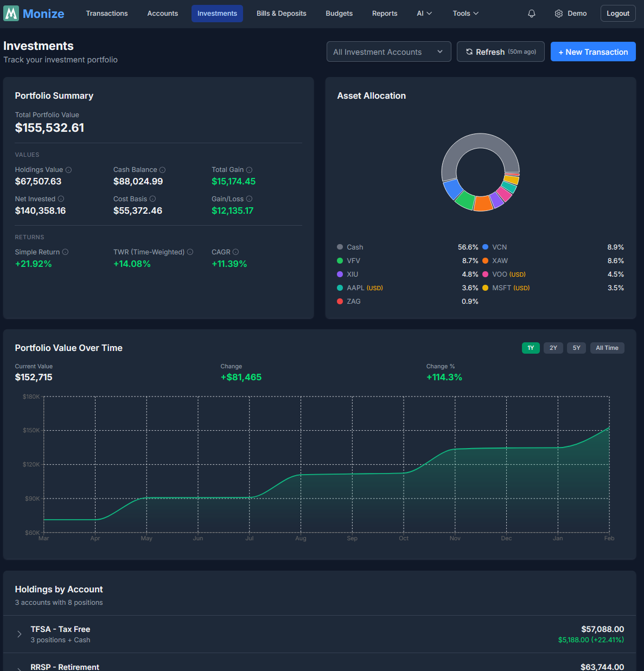Click the Simple Return value +21.92%

pos(33,264)
